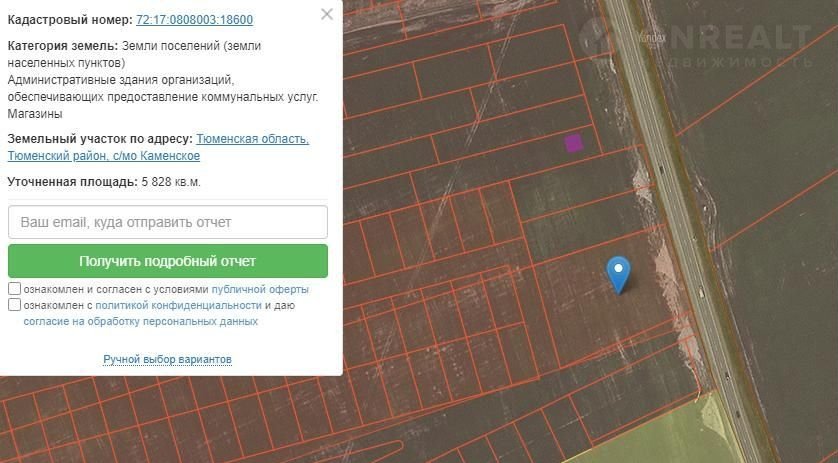Open the Тюменская область address link
The image size is (838, 463).
(252, 139)
